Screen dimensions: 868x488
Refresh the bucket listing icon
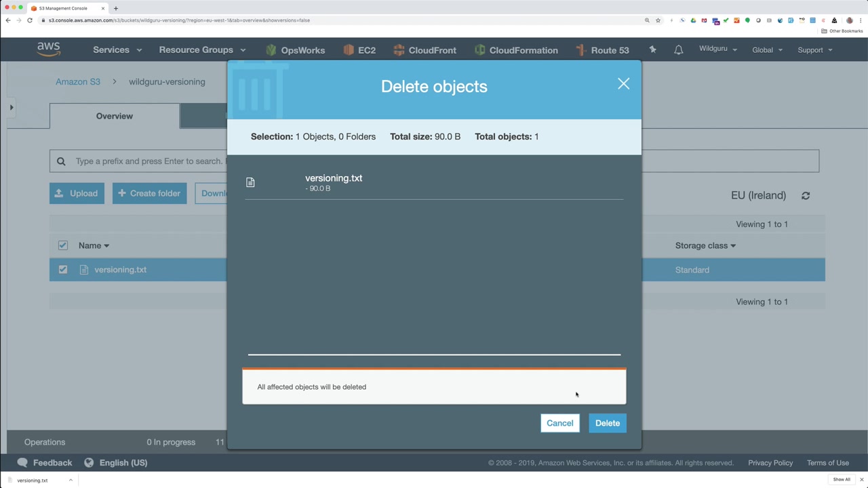point(806,196)
